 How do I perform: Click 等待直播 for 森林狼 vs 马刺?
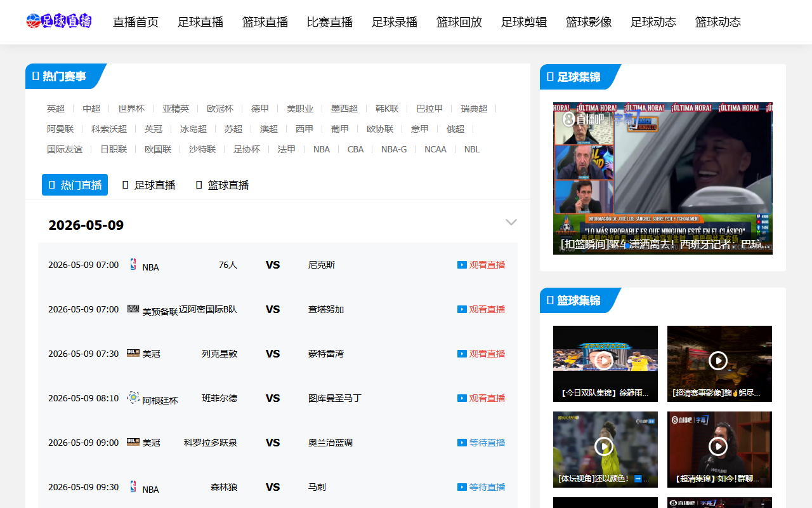[x=487, y=487]
